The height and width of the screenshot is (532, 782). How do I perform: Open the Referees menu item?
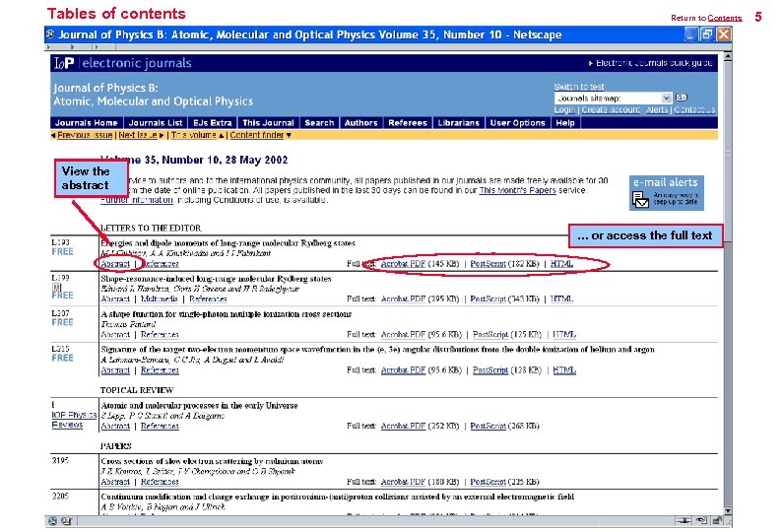click(408, 123)
